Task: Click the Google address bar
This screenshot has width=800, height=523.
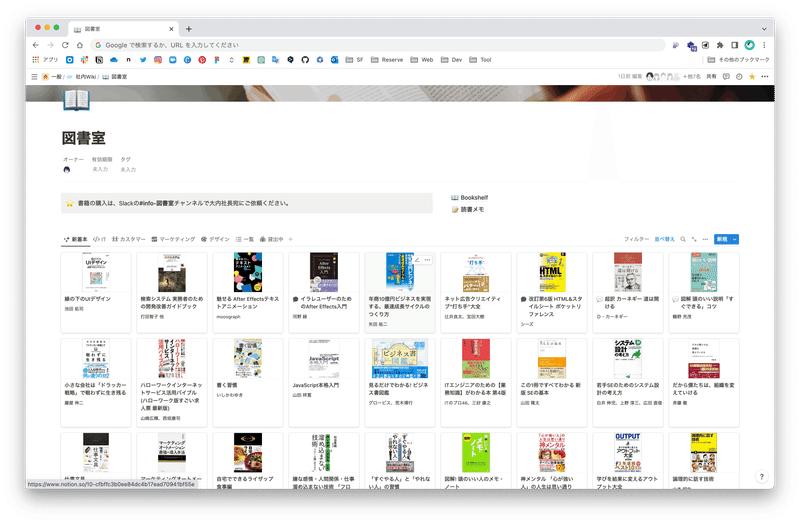Action: click(378, 45)
